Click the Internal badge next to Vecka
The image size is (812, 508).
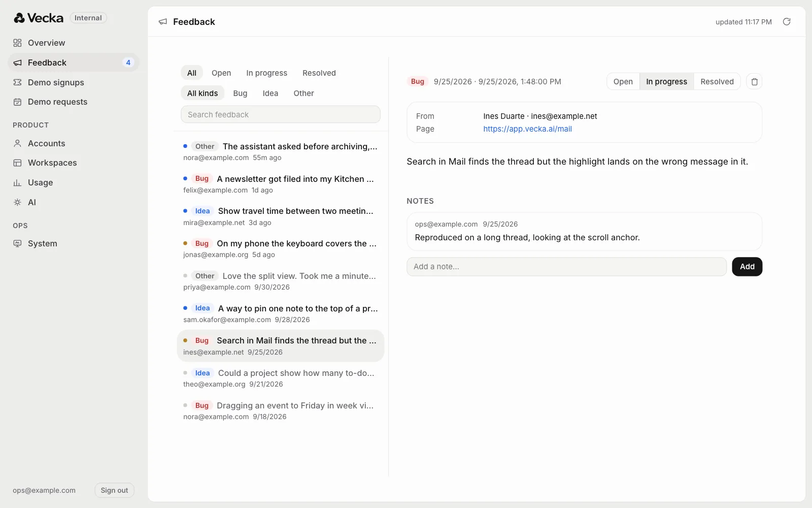point(88,18)
